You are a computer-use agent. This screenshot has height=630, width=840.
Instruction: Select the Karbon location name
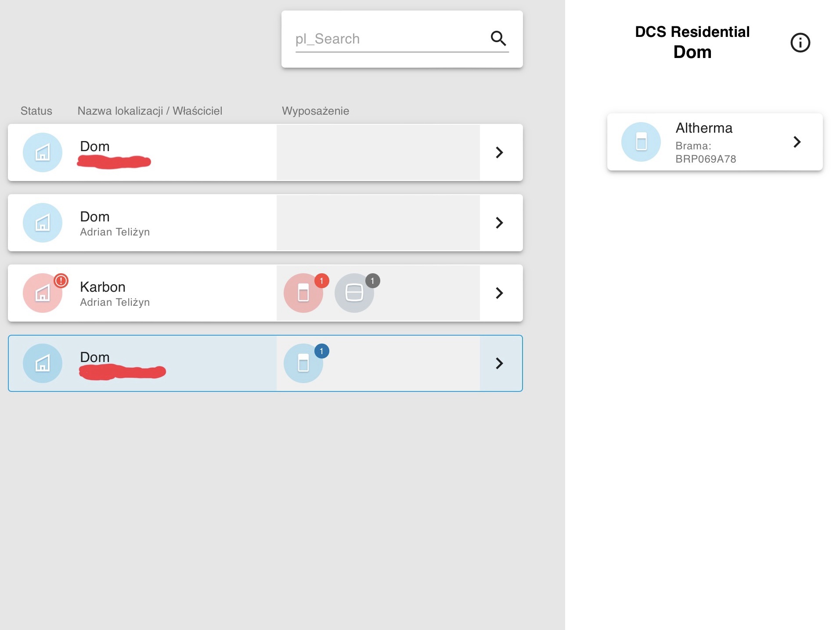tap(103, 287)
